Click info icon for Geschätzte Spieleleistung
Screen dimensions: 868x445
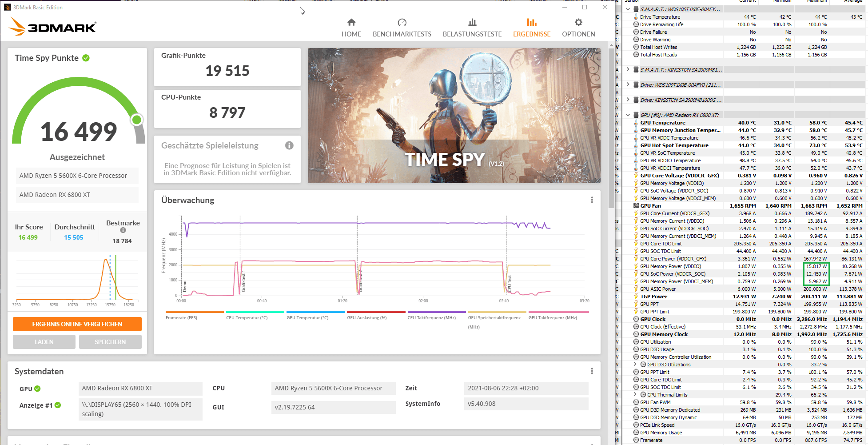pos(289,145)
